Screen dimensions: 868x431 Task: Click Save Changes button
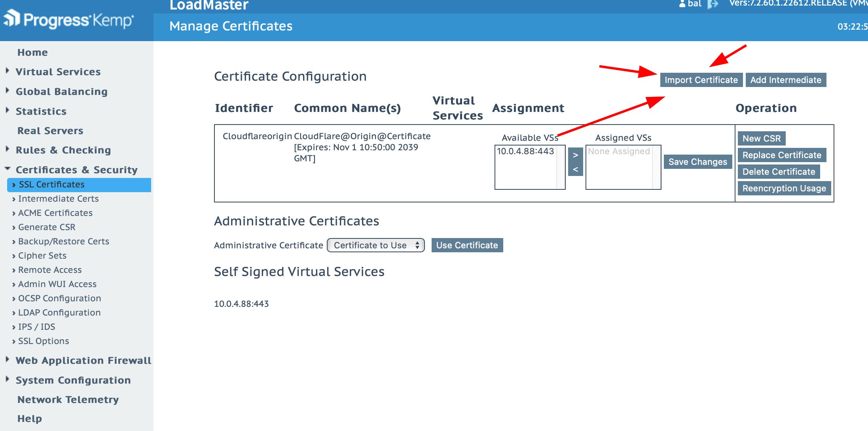(x=697, y=162)
